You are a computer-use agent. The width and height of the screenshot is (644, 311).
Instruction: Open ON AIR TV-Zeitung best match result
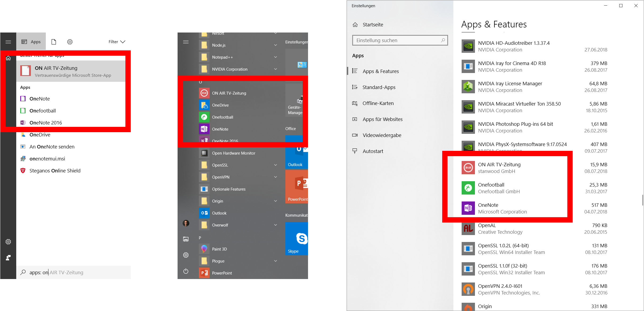(x=71, y=71)
